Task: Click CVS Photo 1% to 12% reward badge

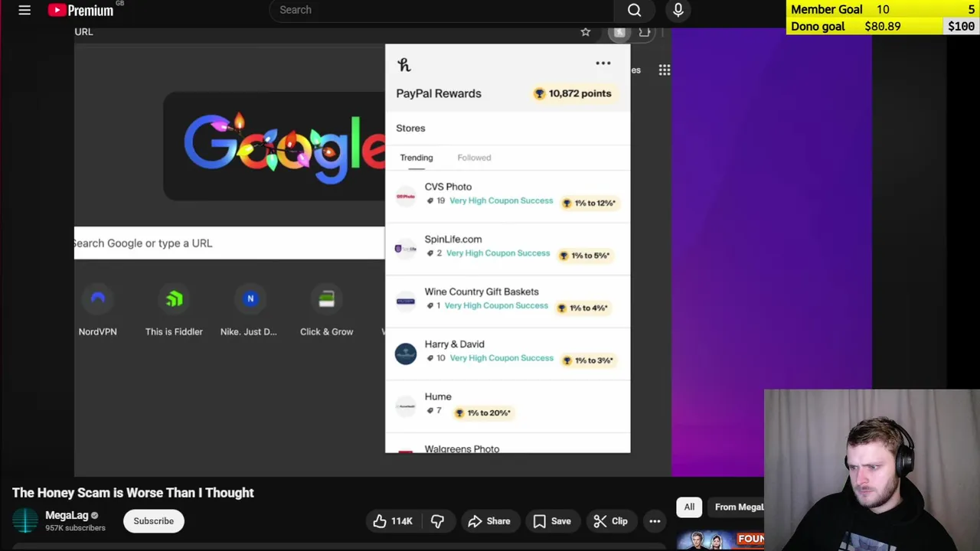Action: tap(590, 203)
